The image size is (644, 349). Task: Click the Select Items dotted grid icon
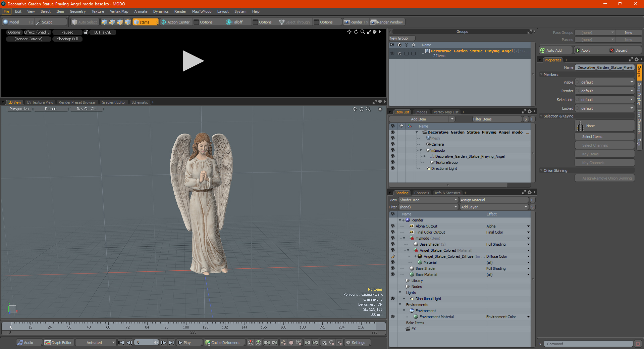[x=580, y=126]
